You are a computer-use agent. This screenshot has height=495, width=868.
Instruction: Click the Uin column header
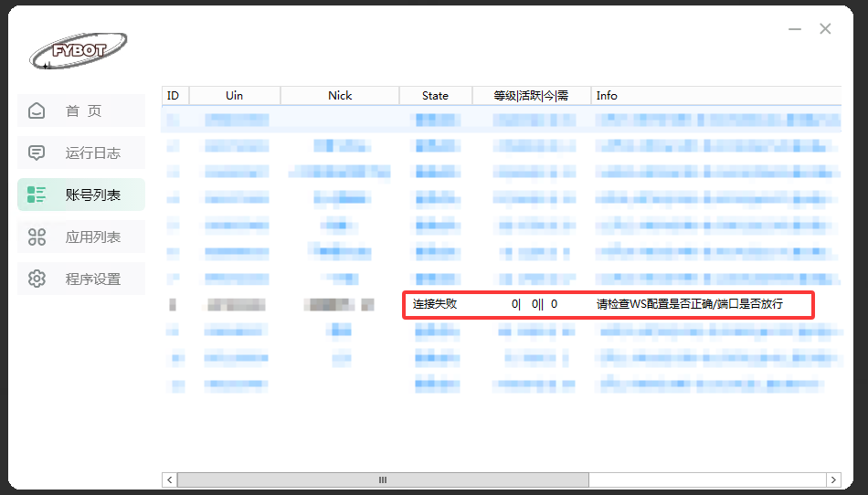234,95
